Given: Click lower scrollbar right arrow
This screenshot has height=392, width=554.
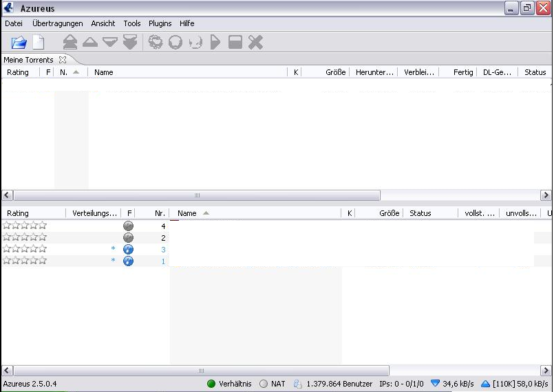Looking at the screenshot, I should coord(546,371).
